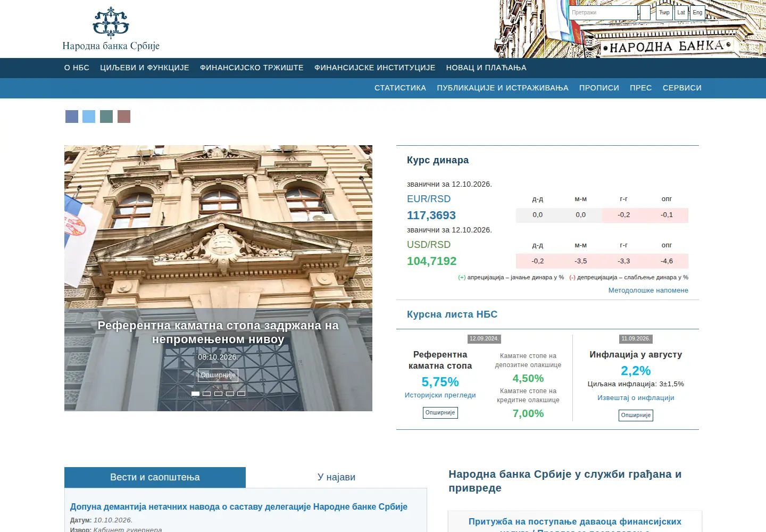This screenshot has width=766, height=532.
Task: Open Извештај о инфлацији link
Action: pos(636,398)
